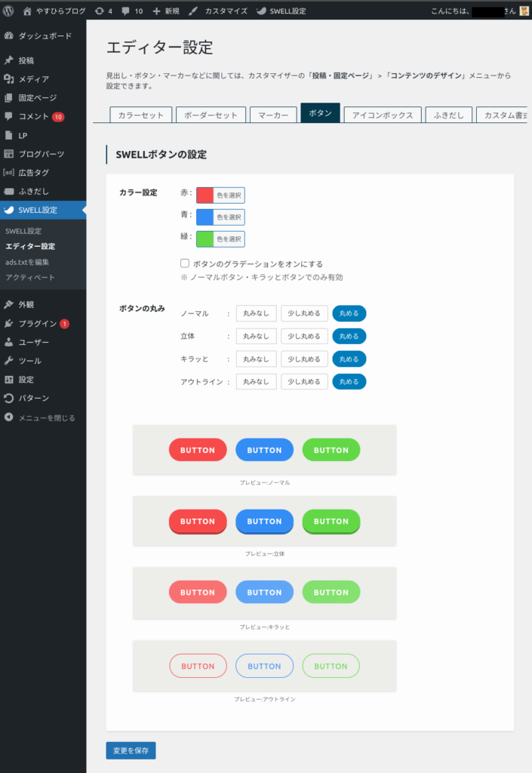
Task: Click 色を選択 for 緑 color
Action: click(x=229, y=239)
